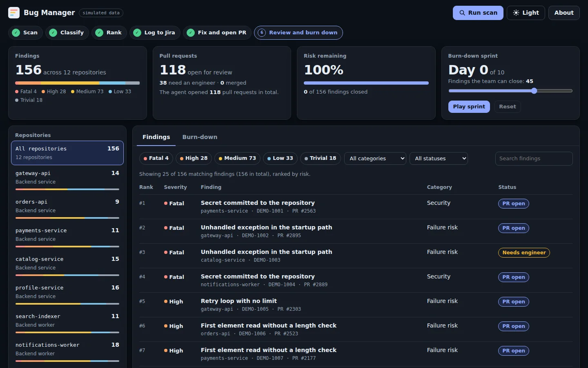This screenshot has height=368, width=588.
Task: Click the Scan step checkmark icon
Action: coord(16,33)
